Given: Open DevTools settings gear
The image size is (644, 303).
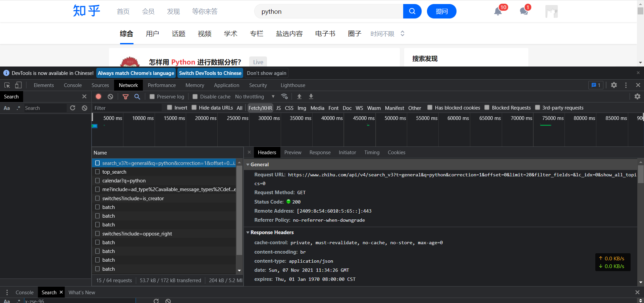Looking at the screenshot, I should tap(614, 85).
